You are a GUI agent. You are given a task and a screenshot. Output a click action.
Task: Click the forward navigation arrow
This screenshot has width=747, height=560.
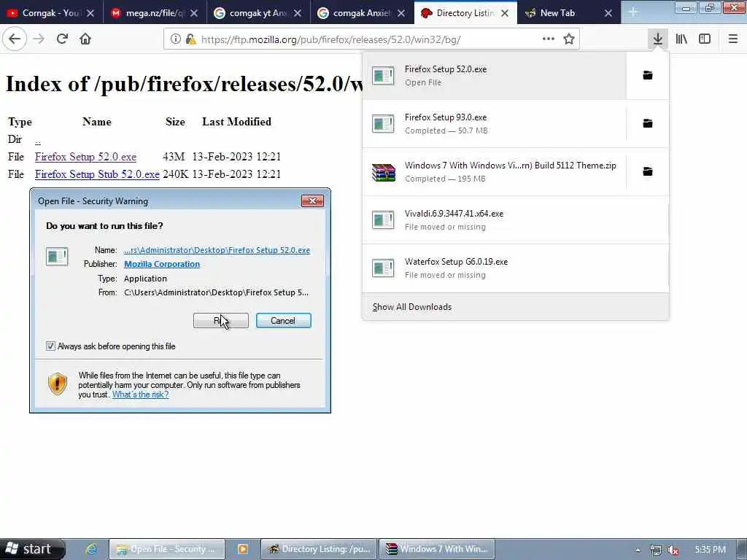(x=39, y=39)
